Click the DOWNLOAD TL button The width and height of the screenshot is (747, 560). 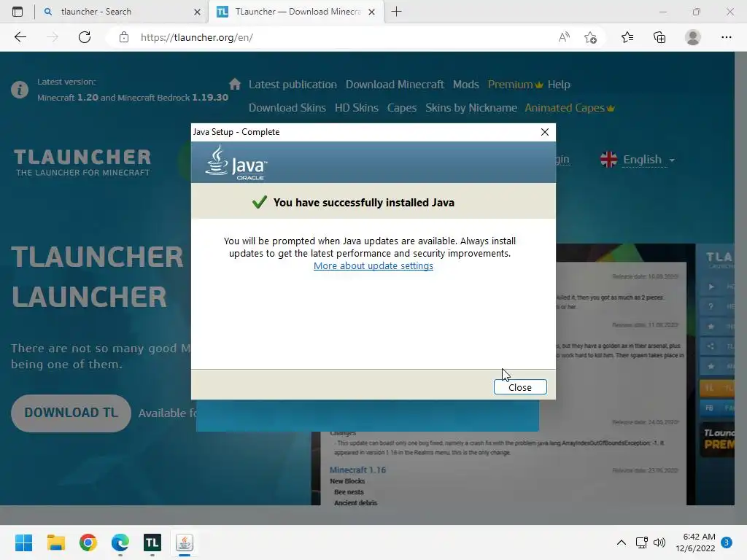click(x=71, y=413)
